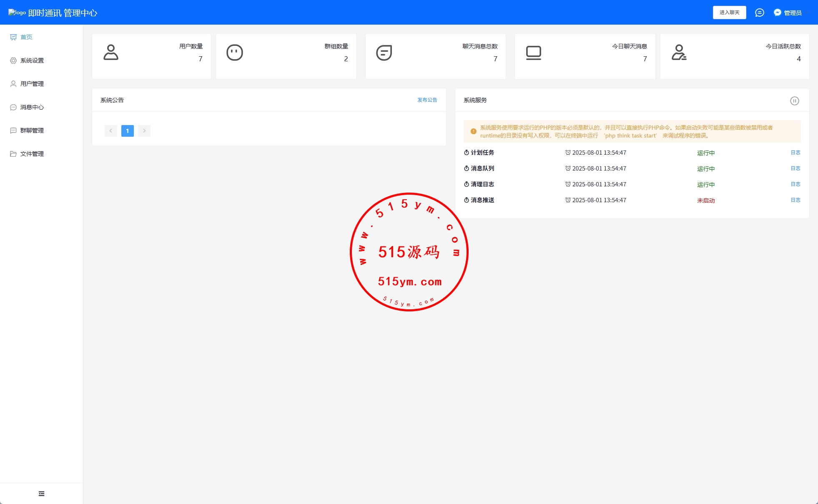The width and height of the screenshot is (818, 504).
Task: Go to the previous announcements page arrow
Action: (x=110, y=131)
